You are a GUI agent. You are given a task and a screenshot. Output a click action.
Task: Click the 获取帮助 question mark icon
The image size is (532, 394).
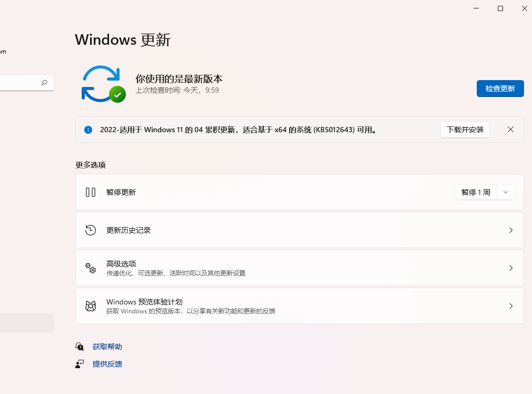[79, 347]
